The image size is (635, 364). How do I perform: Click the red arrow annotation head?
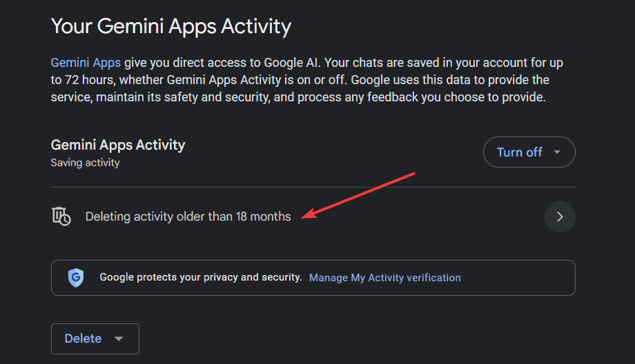tap(309, 213)
